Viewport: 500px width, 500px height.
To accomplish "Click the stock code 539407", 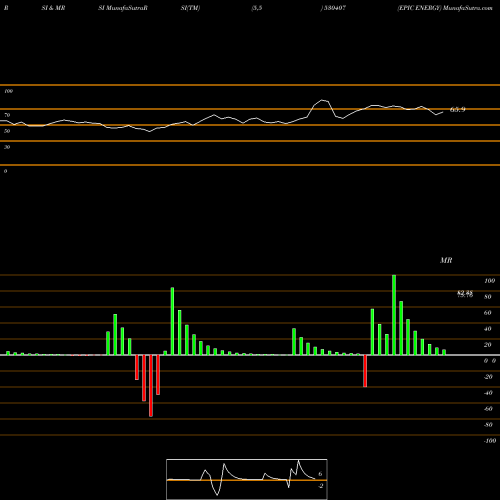I will pos(334,8).
